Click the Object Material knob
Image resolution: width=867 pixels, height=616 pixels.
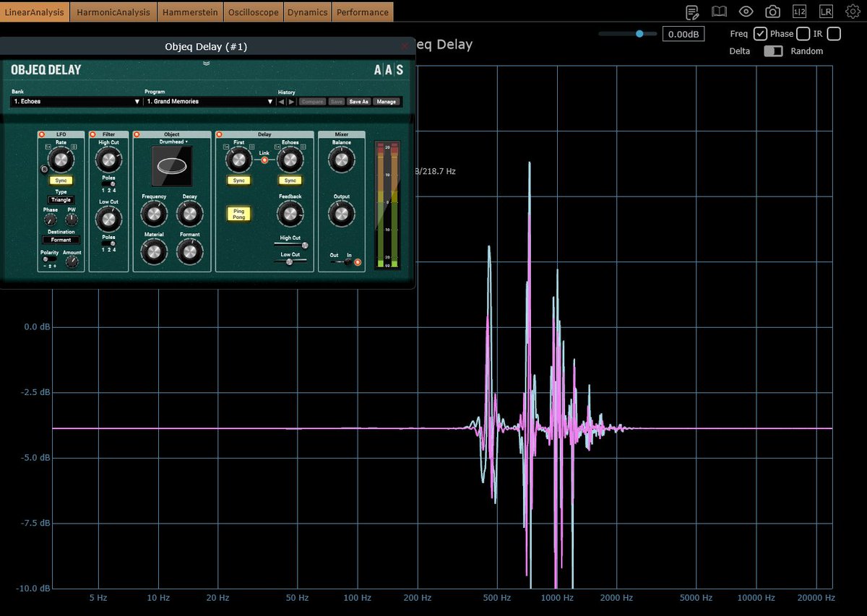[154, 251]
